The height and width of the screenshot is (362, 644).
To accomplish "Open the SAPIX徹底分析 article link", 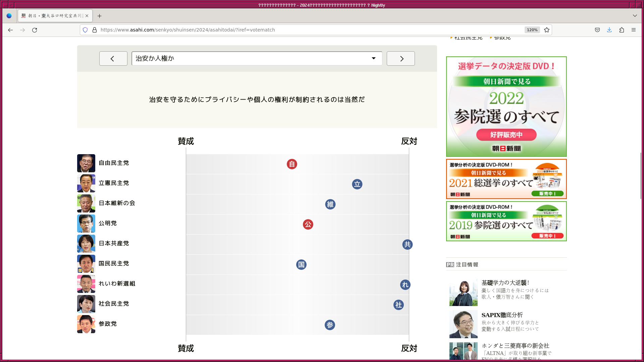I will tap(502, 315).
